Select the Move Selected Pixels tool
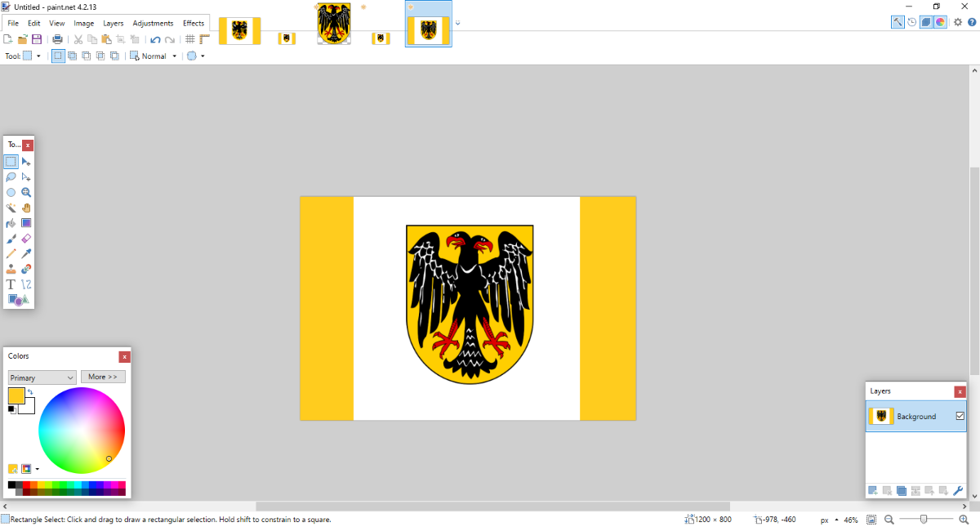Viewport: 980px width, 527px height. click(x=26, y=162)
